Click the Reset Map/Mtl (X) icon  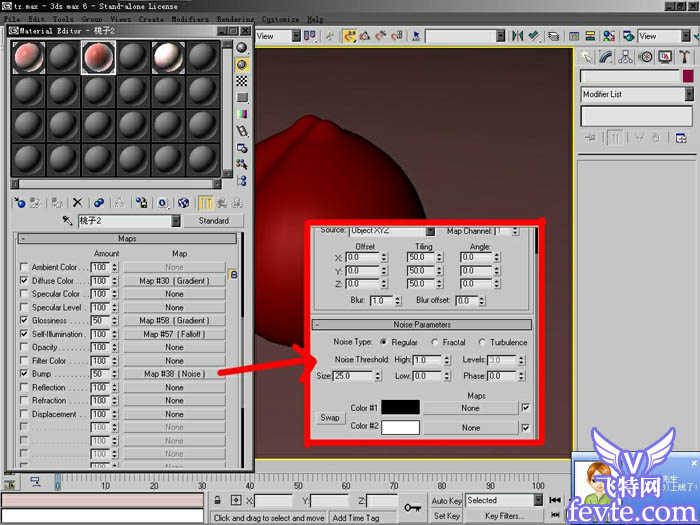pyautogui.click(x=77, y=202)
